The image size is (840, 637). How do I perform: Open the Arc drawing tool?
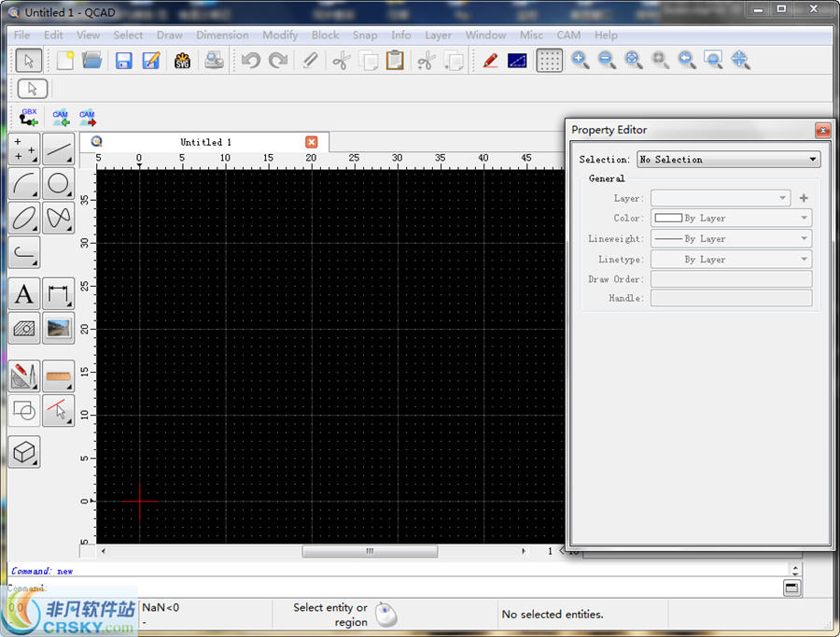(22, 183)
